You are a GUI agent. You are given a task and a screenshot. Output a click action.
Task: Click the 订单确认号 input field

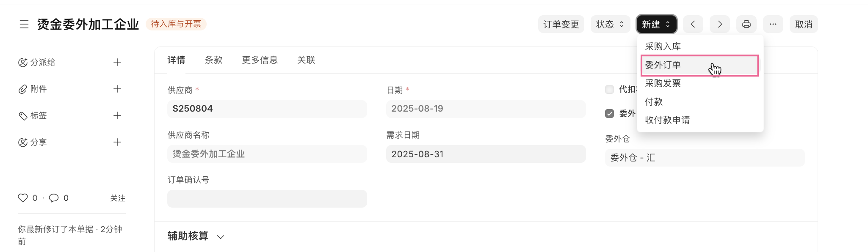click(x=267, y=199)
